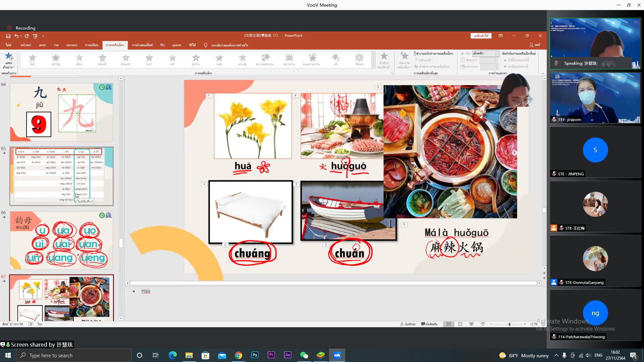Expand the animation gallery More arrow
Viewport: 644px width, 362px height.
(373, 66)
